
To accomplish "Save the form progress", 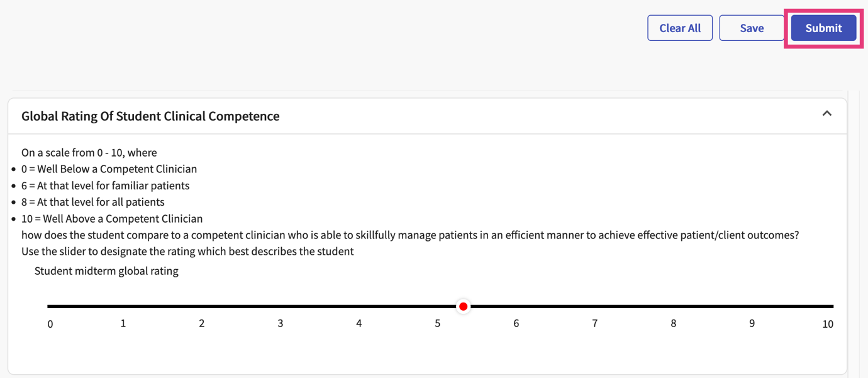I will tap(752, 28).
